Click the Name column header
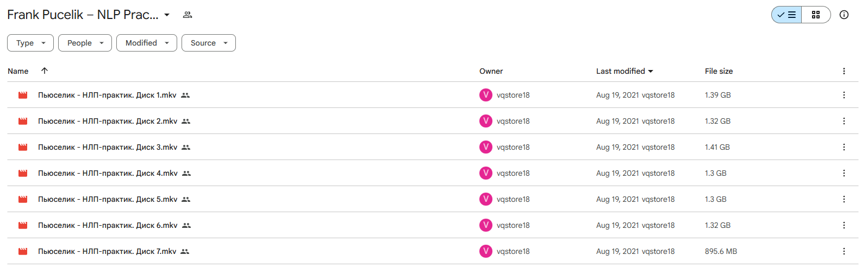The width and height of the screenshot is (868, 274). pos(18,71)
